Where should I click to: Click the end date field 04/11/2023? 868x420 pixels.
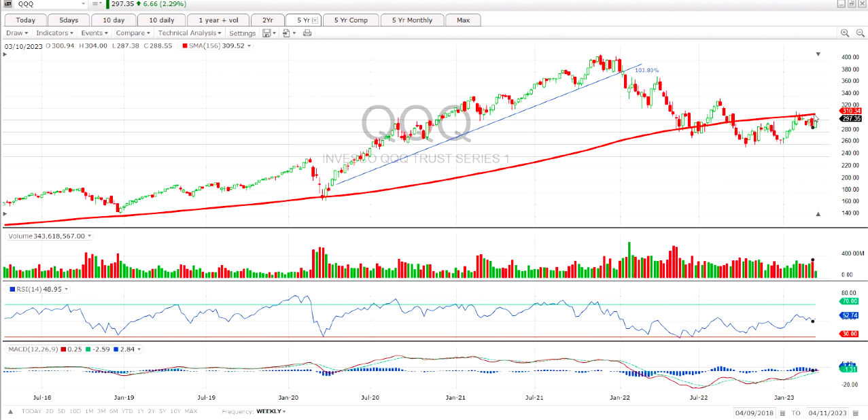[x=827, y=413]
